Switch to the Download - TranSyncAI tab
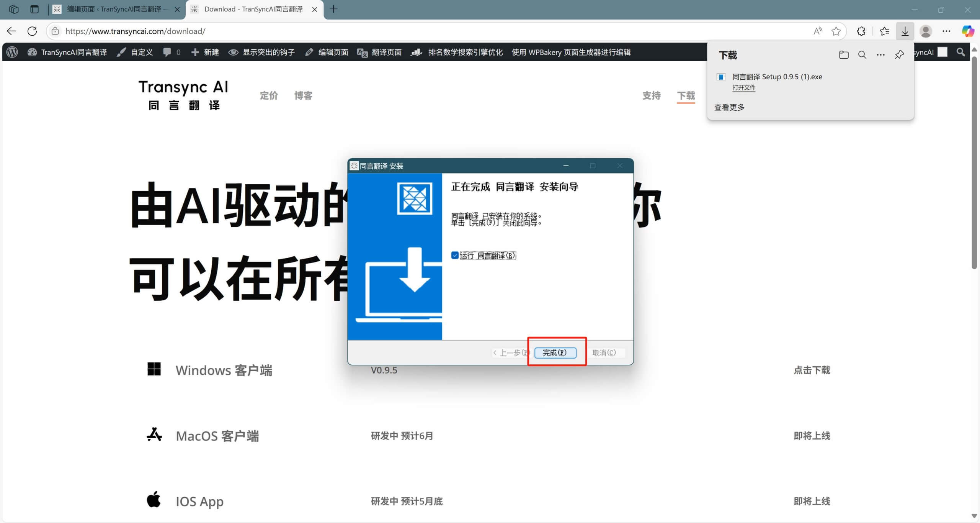 point(254,9)
